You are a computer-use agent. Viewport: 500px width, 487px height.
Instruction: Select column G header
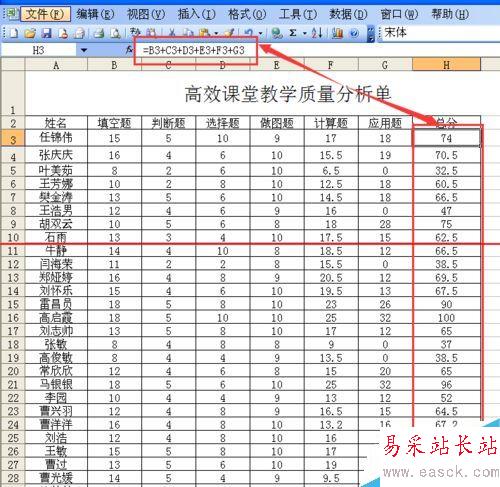(x=385, y=65)
